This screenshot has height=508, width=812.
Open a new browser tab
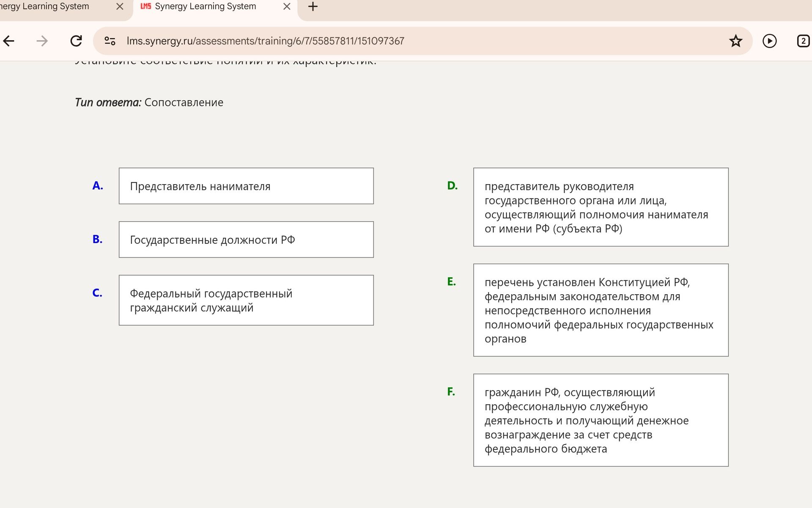coord(313,7)
